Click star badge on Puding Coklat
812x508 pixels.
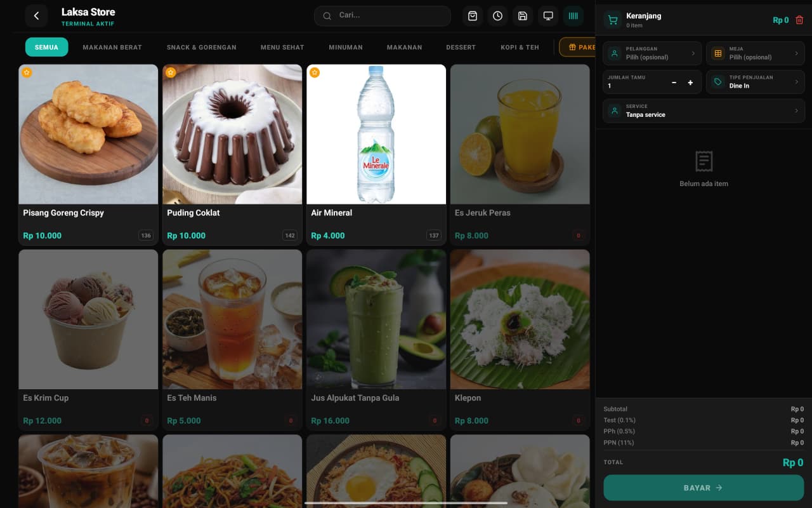pyautogui.click(x=171, y=73)
